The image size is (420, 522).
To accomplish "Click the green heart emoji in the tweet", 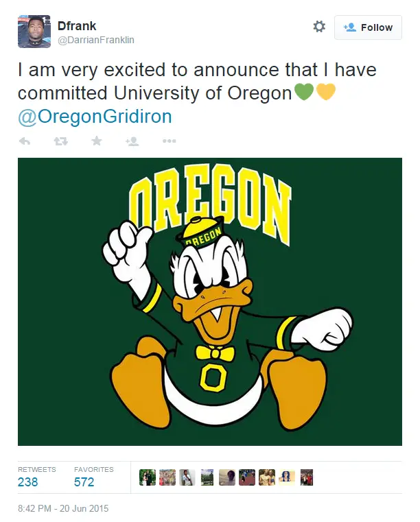I will tap(303, 92).
